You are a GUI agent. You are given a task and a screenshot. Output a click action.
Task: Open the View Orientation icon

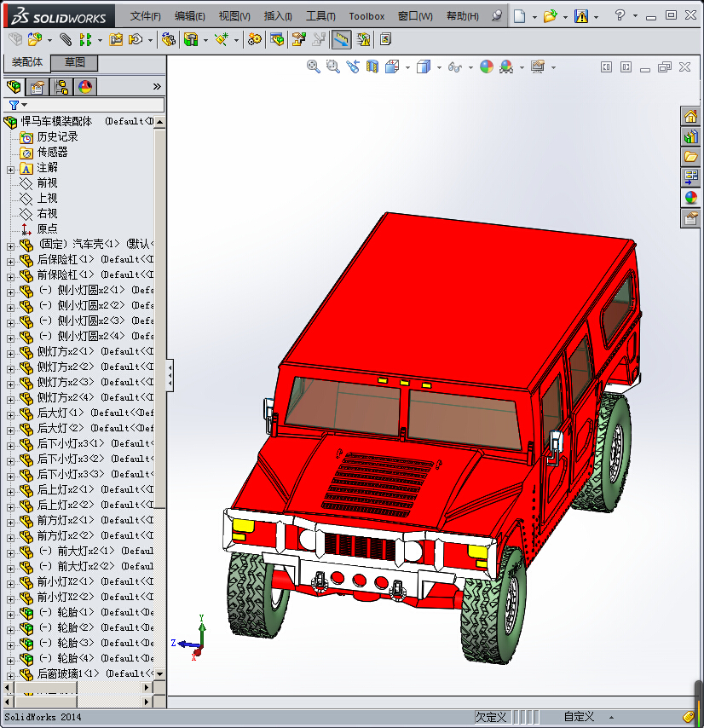click(x=392, y=66)
